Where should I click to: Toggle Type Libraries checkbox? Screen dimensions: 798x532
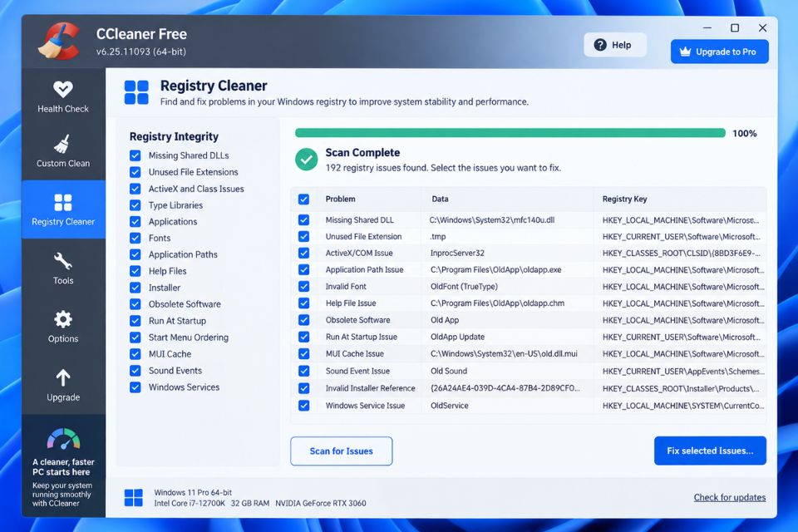click(x=135, y=205)
